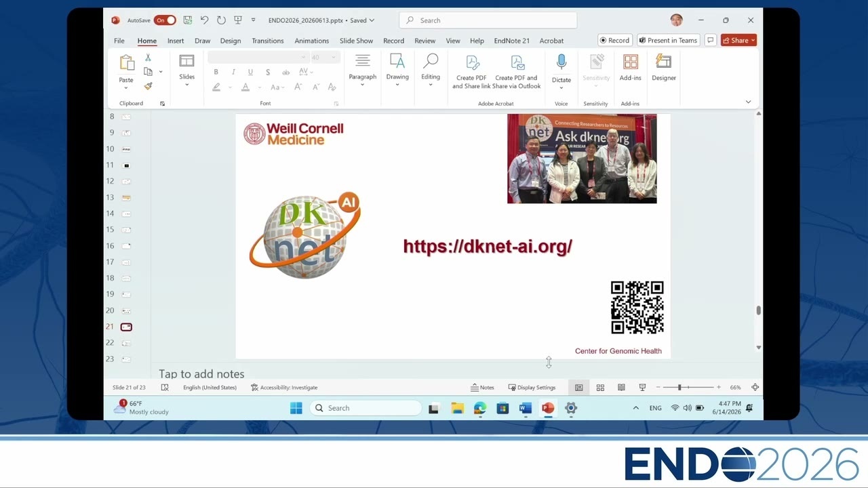Toggle Italic formatting

click(233, 73)
